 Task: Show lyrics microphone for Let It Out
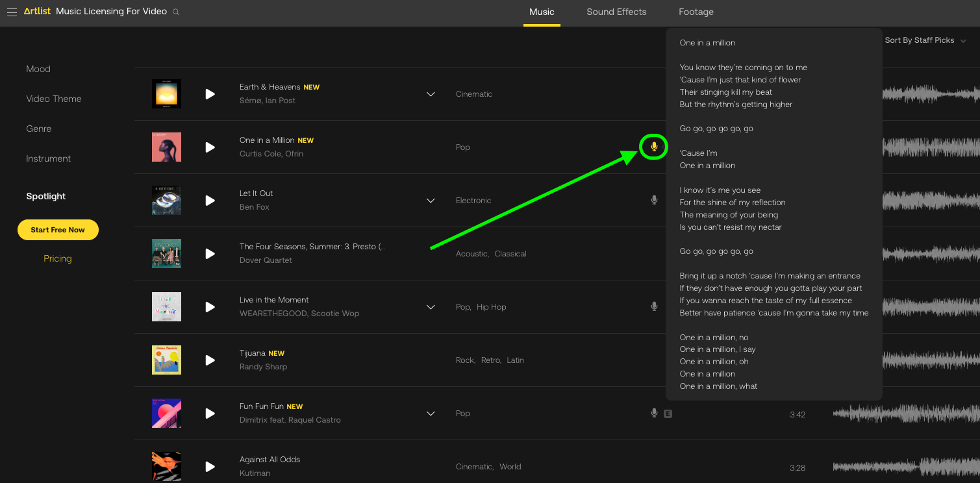point(654,200)
